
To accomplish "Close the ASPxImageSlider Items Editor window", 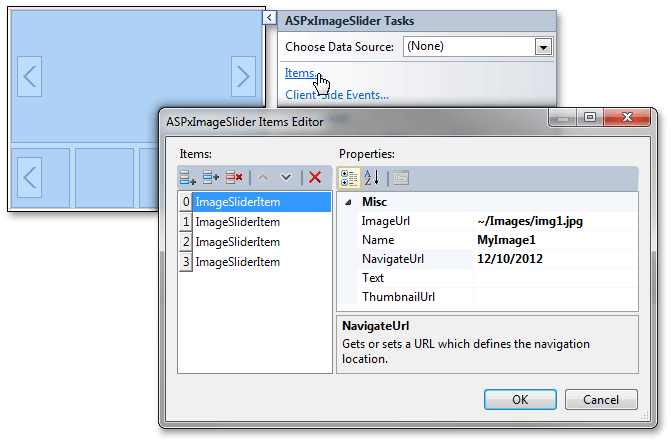I will click(627, 117).
